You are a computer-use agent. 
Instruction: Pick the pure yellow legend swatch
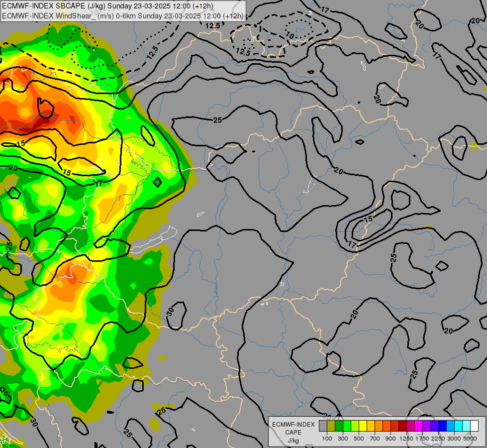click(x=363, y=426)
